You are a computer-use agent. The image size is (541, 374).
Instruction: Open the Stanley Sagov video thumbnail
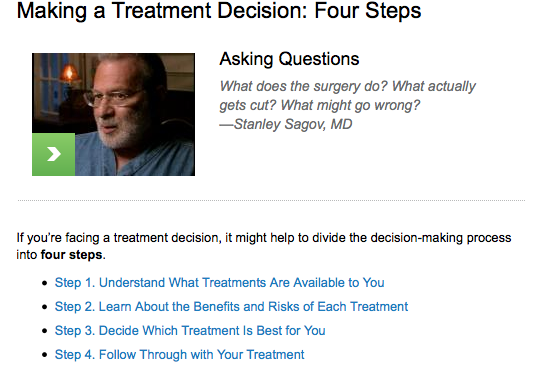(x=114, y=114)
